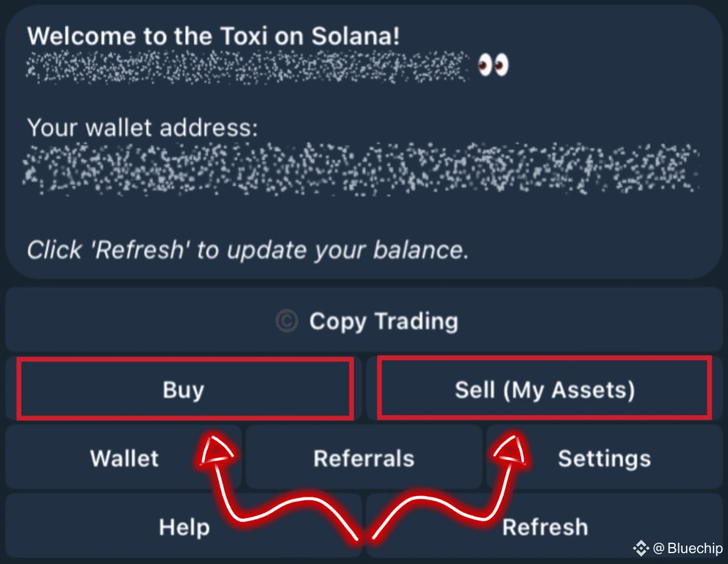728x564 pixels.
Task: Click the 'Welcome to the Toxi on Solana!' heading
Action: pyautogui.click(x=214, y=36)
